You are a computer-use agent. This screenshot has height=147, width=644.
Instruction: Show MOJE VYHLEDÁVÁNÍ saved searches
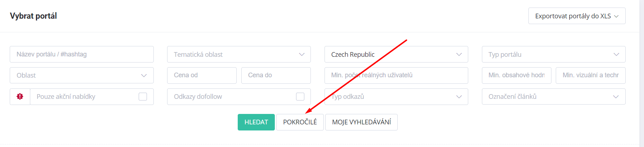tap(361, 122)
